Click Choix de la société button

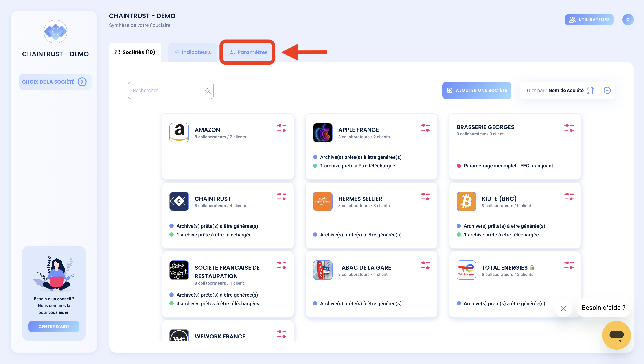pos(55,82)
